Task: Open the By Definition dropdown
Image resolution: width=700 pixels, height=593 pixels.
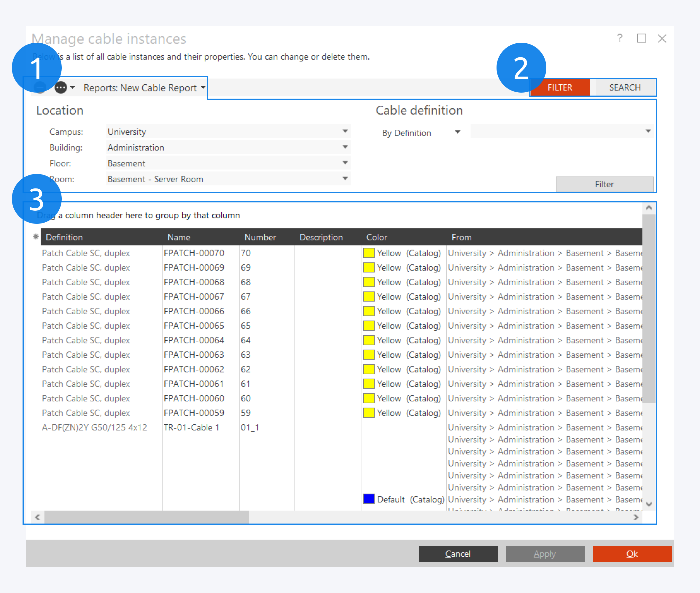Action: [457, 132]
